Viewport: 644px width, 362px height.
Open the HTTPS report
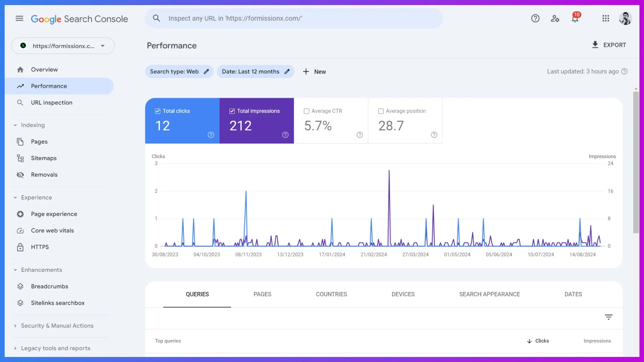pyautogui.click(x=40, y=247)
